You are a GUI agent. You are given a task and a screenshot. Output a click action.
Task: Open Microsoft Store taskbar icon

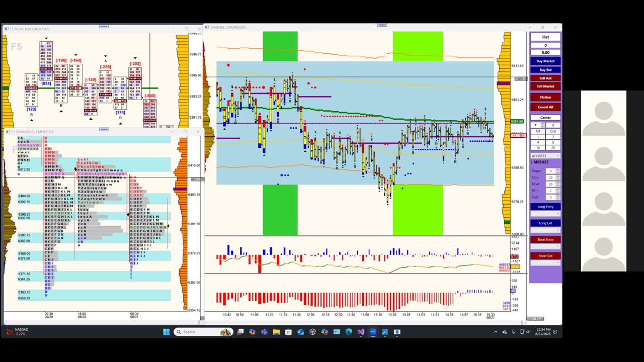coord(288,332)
